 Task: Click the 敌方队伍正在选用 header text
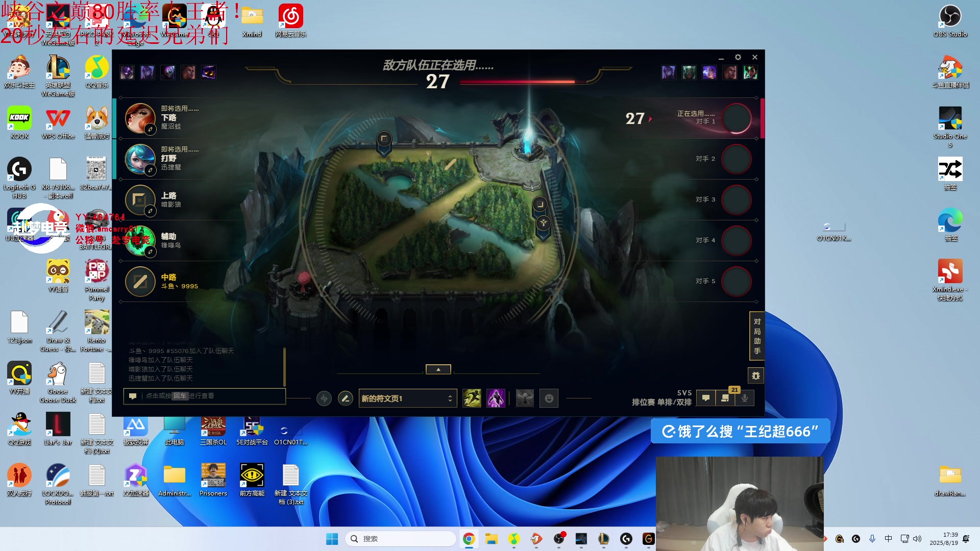point(438,65)
